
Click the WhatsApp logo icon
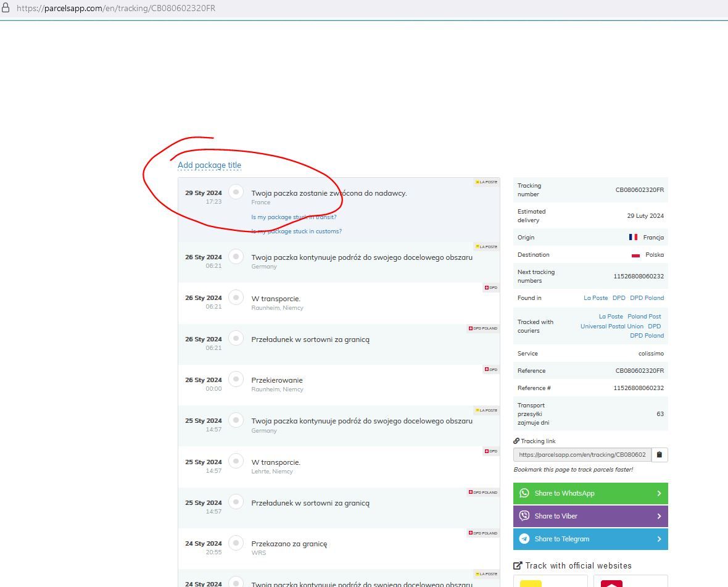(524, 493)
